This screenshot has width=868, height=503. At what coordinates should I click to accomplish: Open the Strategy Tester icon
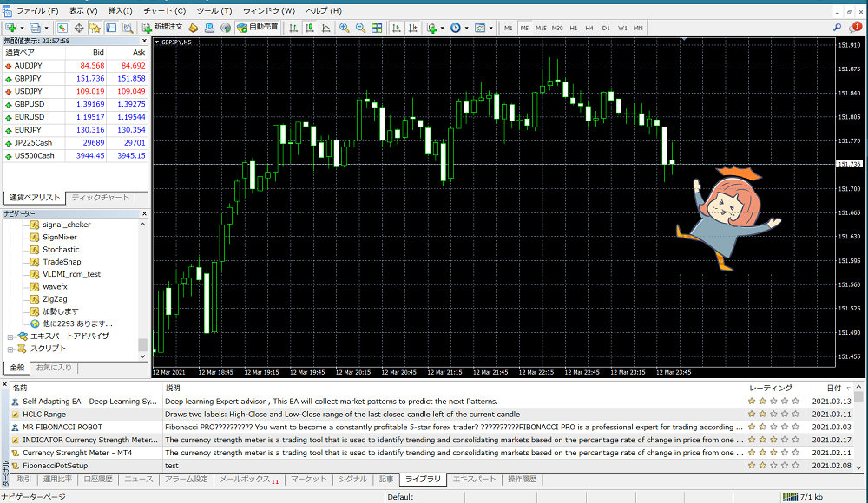(x=128, y=28)
